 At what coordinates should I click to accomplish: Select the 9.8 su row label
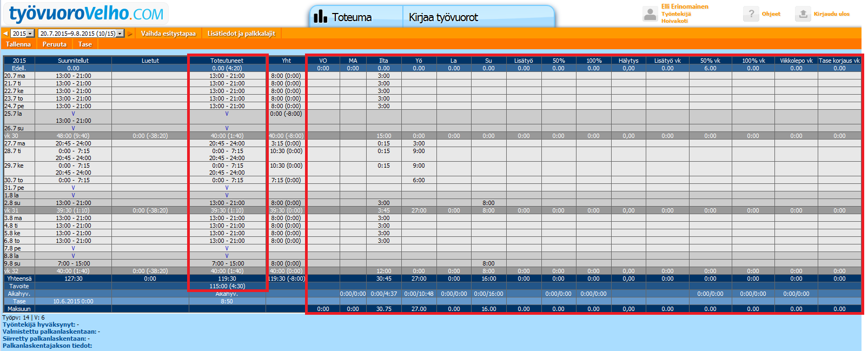click(12, 263)
